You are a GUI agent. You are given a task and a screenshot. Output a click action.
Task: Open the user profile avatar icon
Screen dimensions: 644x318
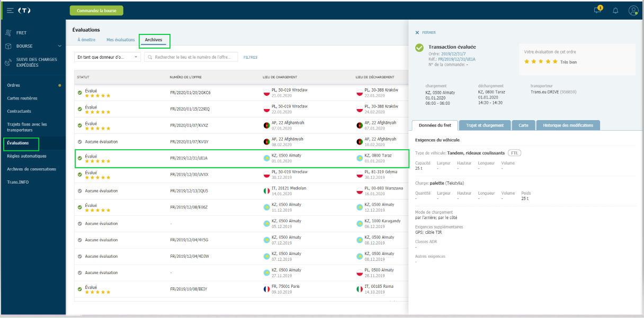coord(633,10)
